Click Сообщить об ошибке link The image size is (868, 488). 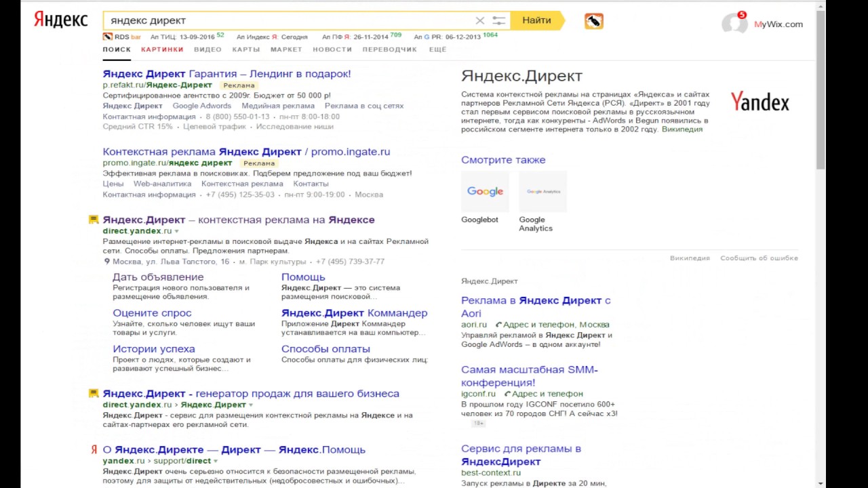pyautogui.click(x=759, y=258)
